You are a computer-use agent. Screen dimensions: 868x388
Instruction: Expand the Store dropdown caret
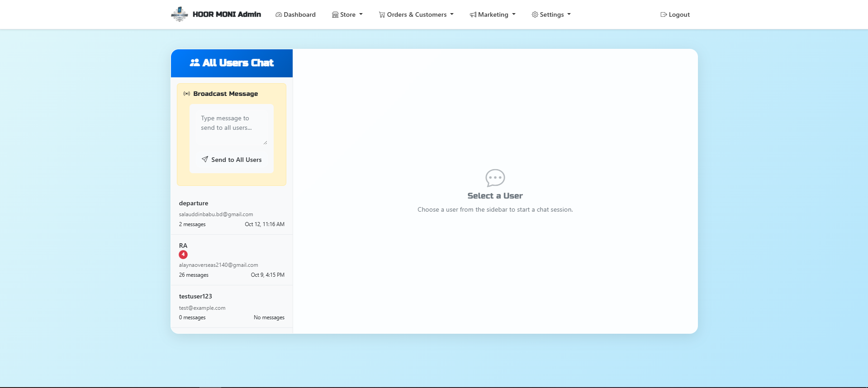click(361, 14)
